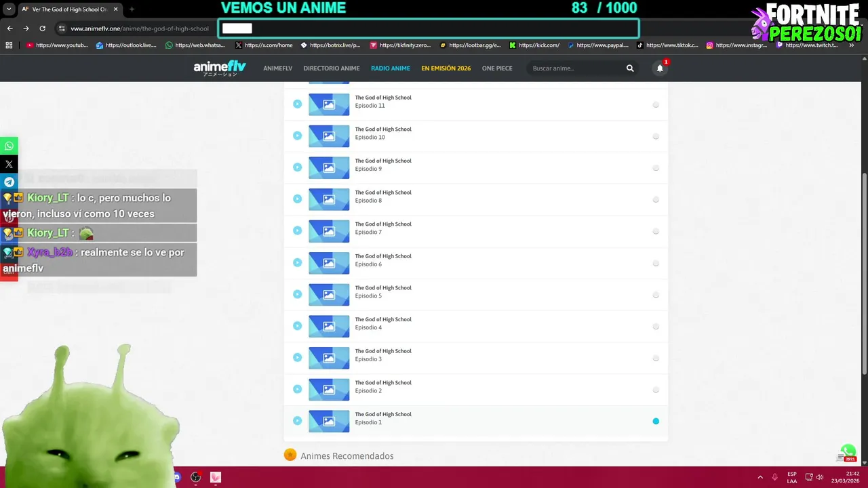Open the Outlook Live bookmark
Screen dimensions: 868x488
tap(126, 45)
